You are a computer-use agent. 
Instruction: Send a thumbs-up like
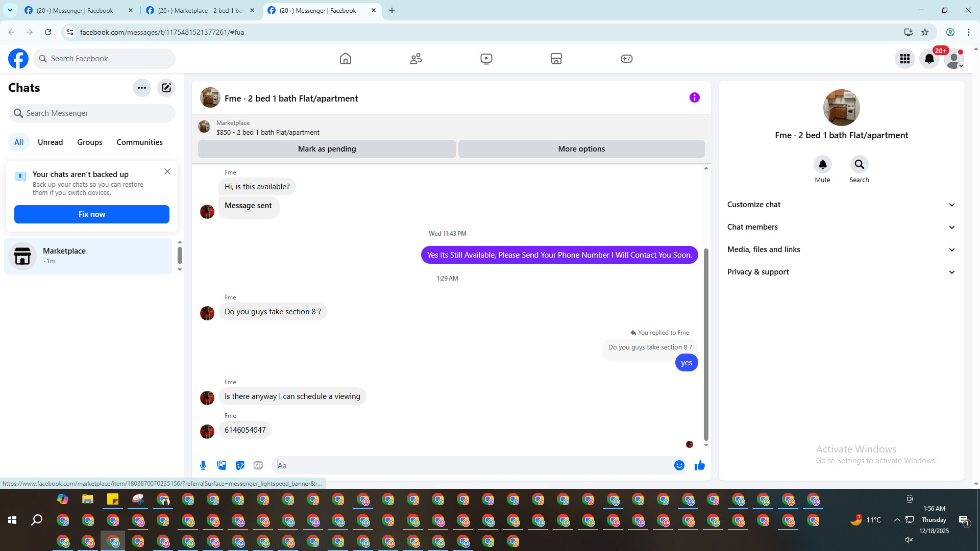699,465
